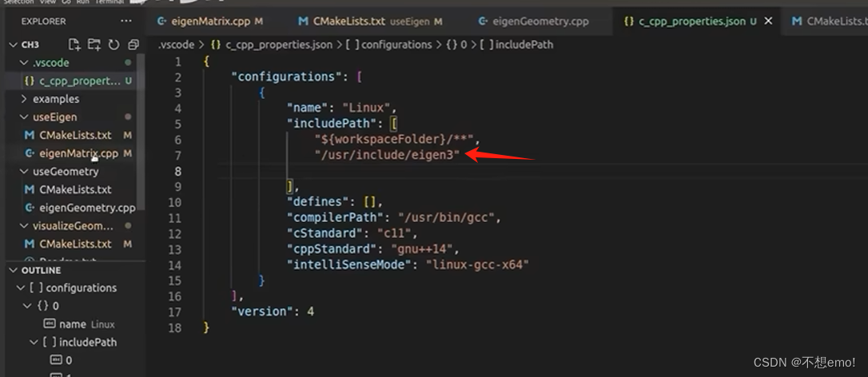Click the {} 0 breadcrumb segment
The height and width of the screenshot is (377, 868).
458,45
